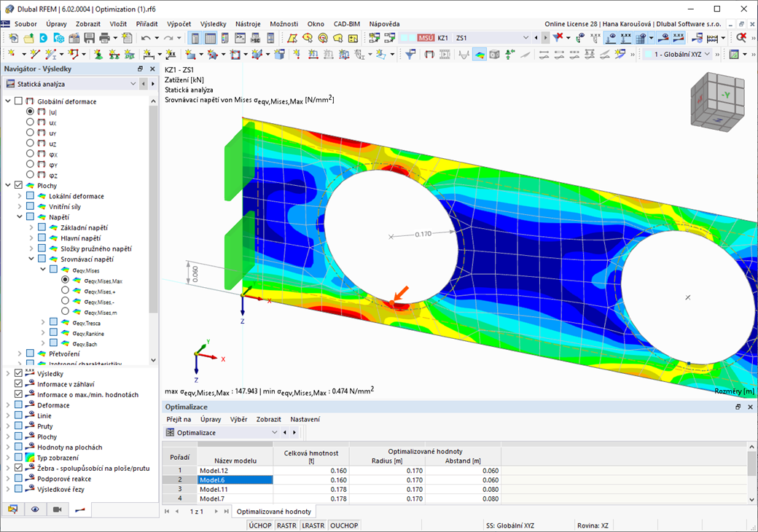Expand the Přetvoření tree node
The height and width of the screenshot is (532, 758).
pos(20,353)
